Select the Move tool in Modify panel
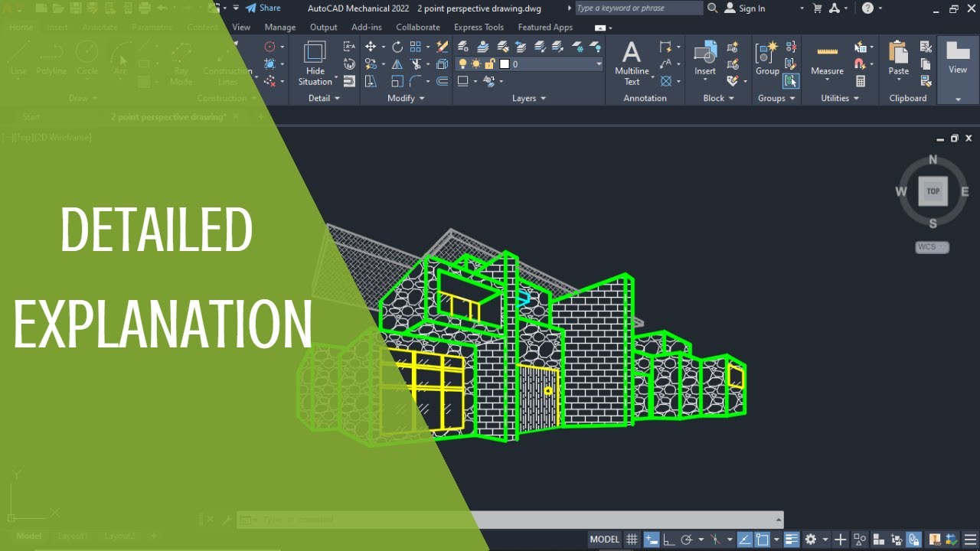 [x=371, y=47]
